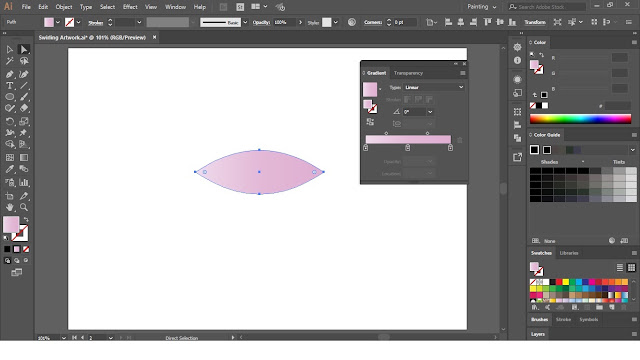Screen dimensions: 640x360
Task: Swap fill and stroke arrows
Action: [x=26, y=220]
